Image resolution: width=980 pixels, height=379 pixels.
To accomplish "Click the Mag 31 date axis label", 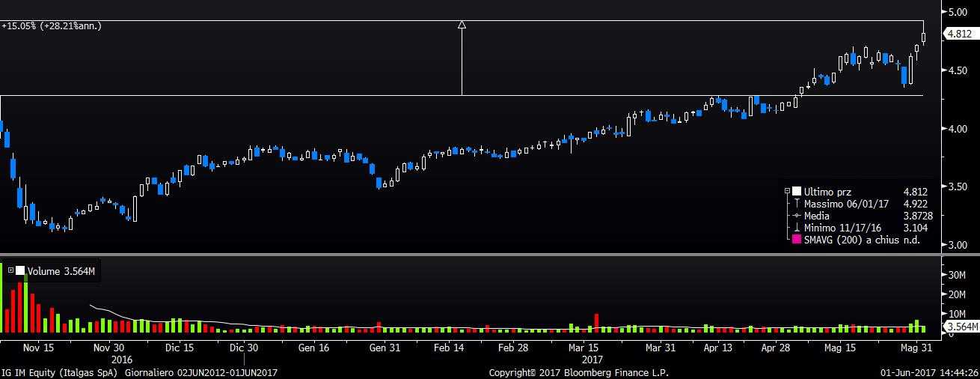I will click(915, 348).
